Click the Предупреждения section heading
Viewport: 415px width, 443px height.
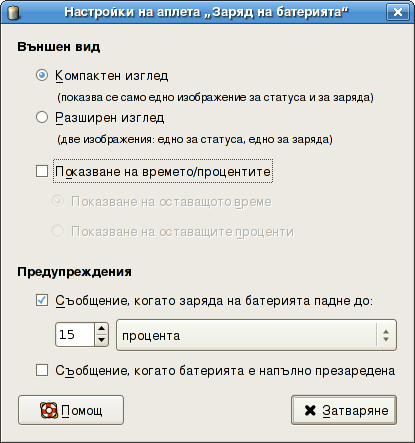(74, 272)
